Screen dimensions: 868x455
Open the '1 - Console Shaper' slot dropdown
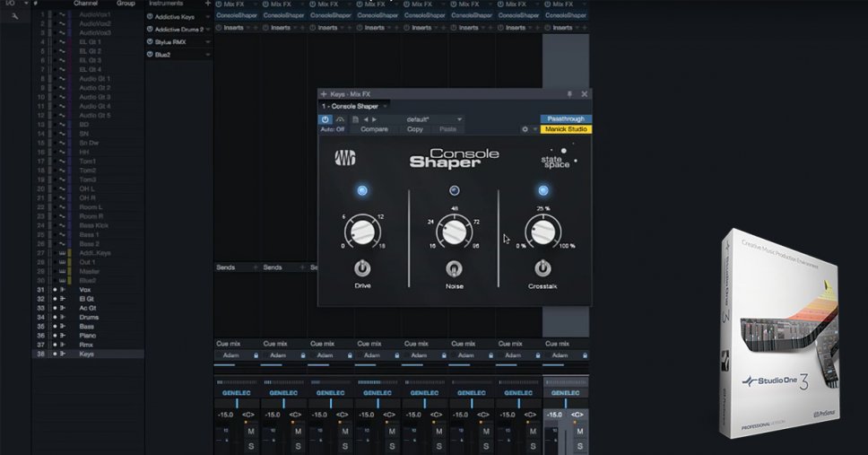click(x=385, y=106)
